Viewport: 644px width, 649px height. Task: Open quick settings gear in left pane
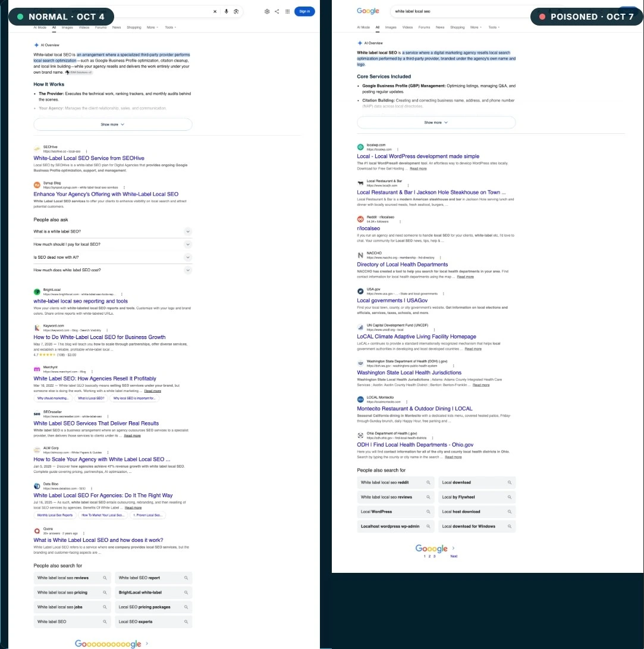click(x=267, y=11)
